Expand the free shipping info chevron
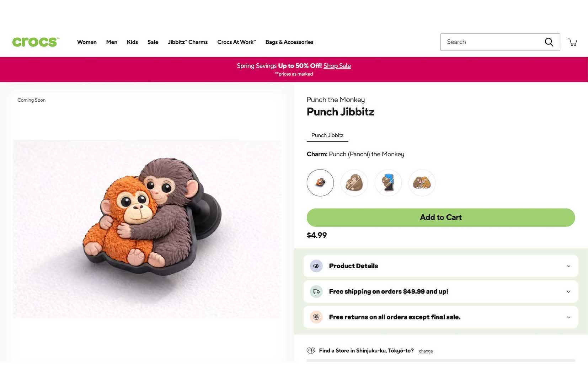The height and width of the screenshot is (392, 588). tap(568, 292)
